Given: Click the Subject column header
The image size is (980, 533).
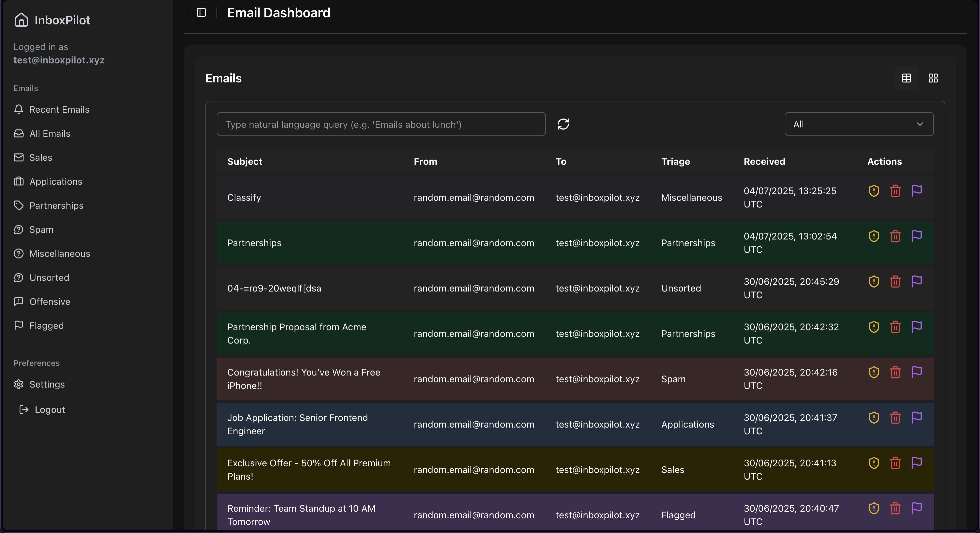Looking at the screenshot, I should click(245, 161).
